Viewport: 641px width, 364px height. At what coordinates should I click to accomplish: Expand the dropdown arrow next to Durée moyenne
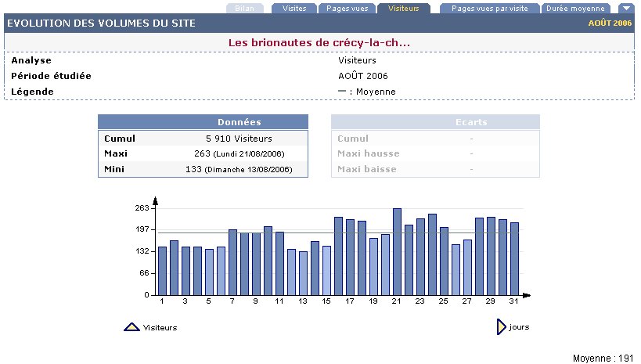tap(626, 8)
